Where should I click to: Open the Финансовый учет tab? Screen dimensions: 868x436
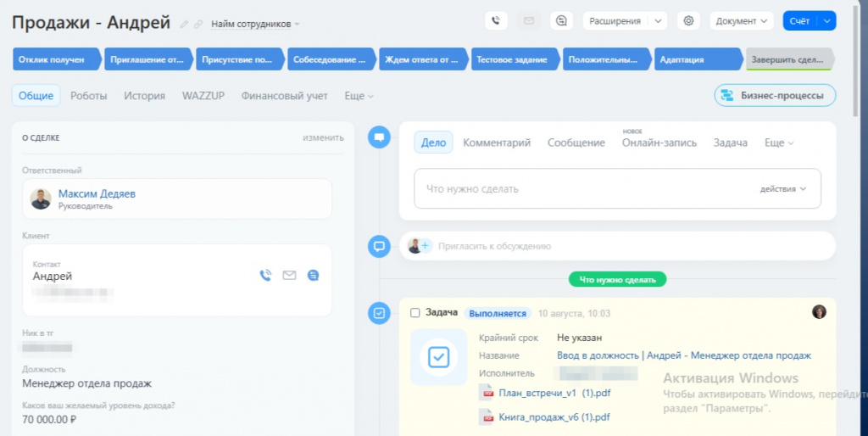point(285,96)
